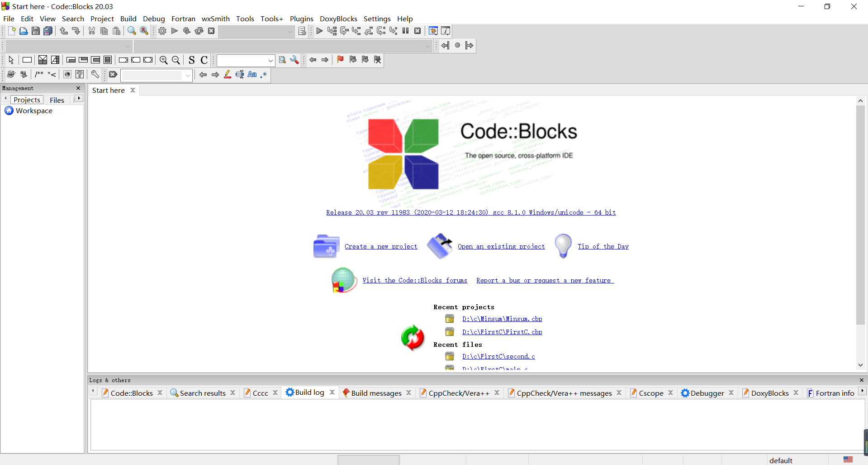Insert a /** Doxygen block comment
Image resolution: width=868 pixels, height=465 pixels.
tap(40, 74)
